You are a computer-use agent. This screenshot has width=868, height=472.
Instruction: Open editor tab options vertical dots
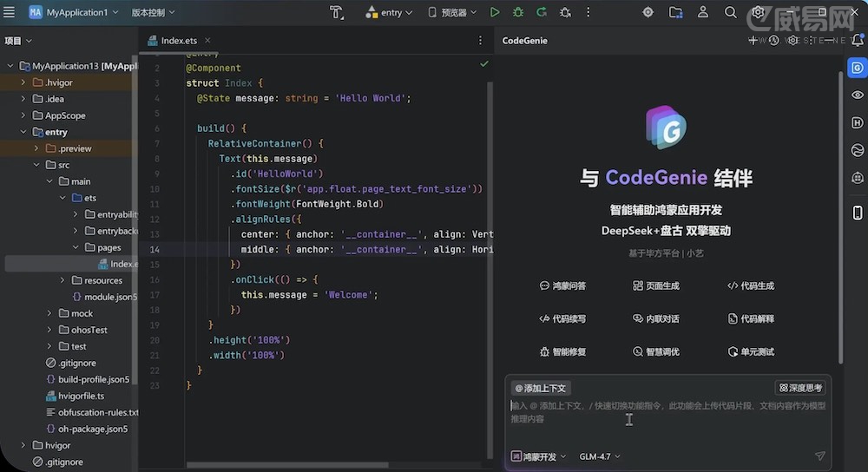pos(480,41)
